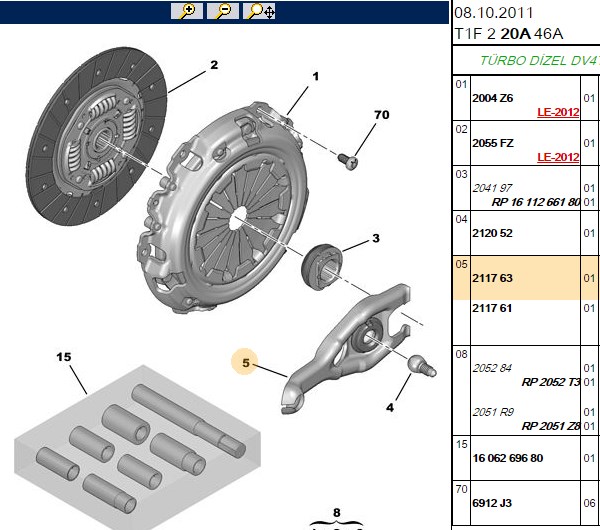Screen dimensions: 600x530
Task: Click callout number 8 near bottom
Action: pyautogui.click(x=336, y=512)
